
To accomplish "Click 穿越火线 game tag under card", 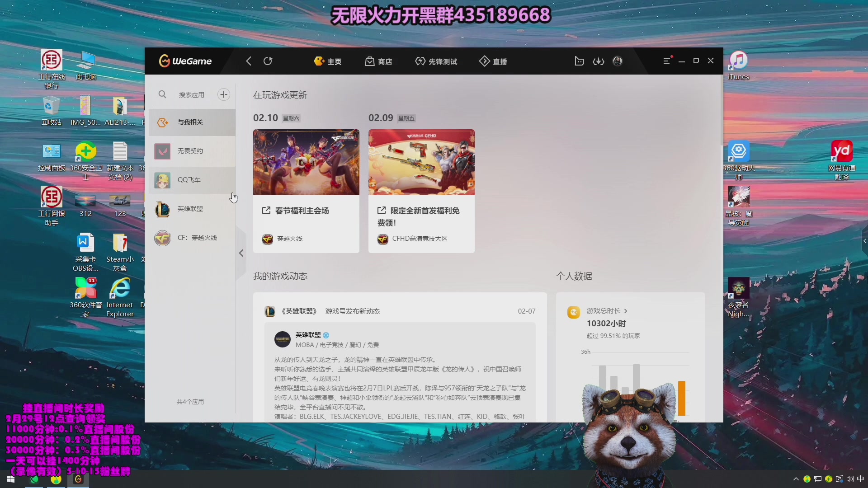I will (x=283, y=239).
